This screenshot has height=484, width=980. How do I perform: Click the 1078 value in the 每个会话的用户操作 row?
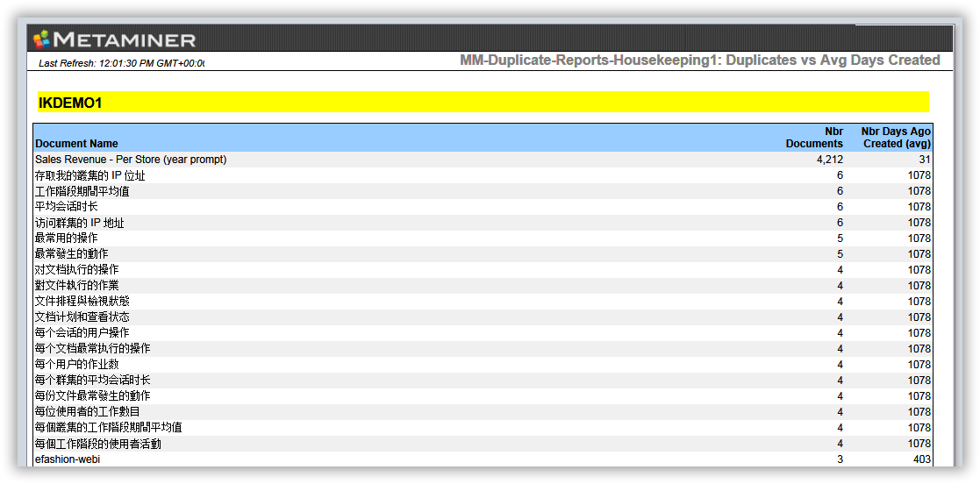pyautogui.click(x=919, y=333)
